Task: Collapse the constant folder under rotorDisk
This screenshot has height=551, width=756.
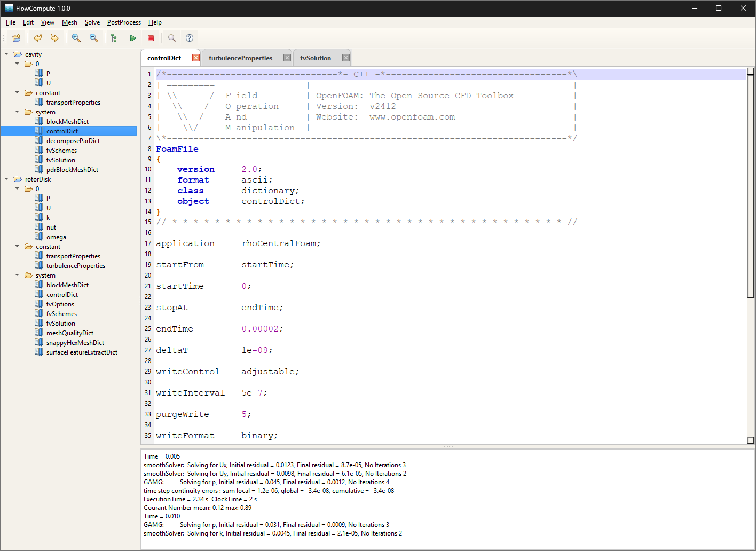Action: [17, 246]
